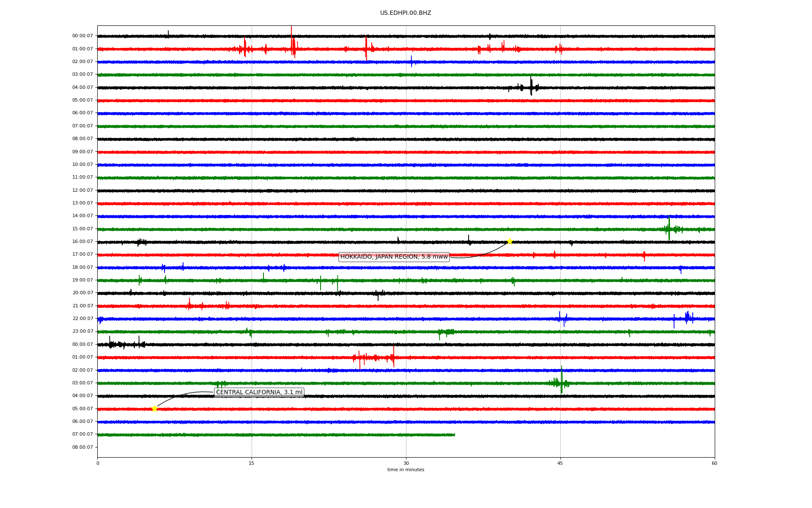
Task: Click the 0 minute x-axis tick label
Action: 98,463
